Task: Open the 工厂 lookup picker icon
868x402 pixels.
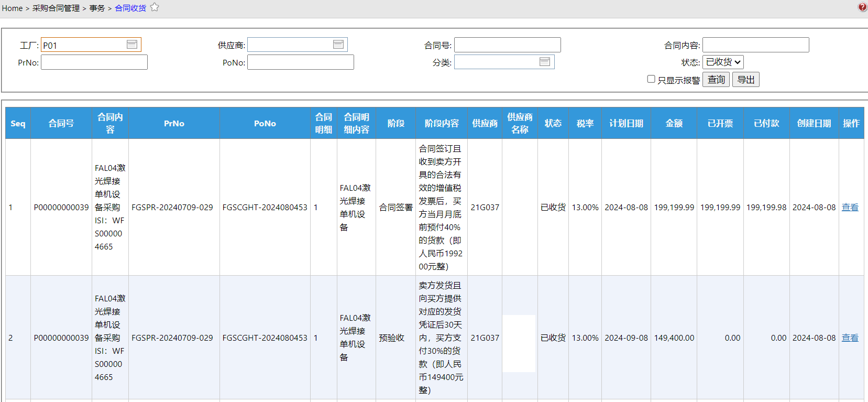Action: tap(132, 45)
